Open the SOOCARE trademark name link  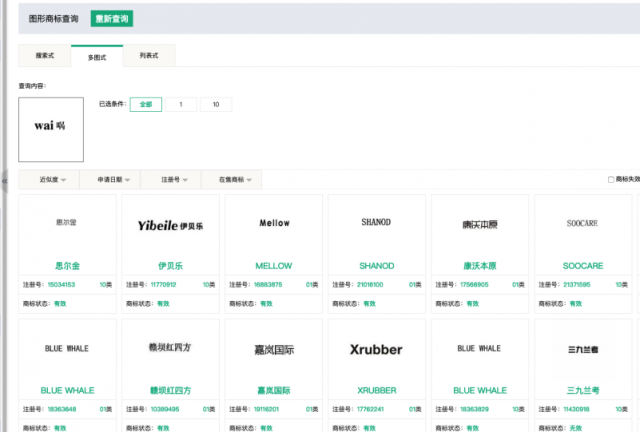583,266
